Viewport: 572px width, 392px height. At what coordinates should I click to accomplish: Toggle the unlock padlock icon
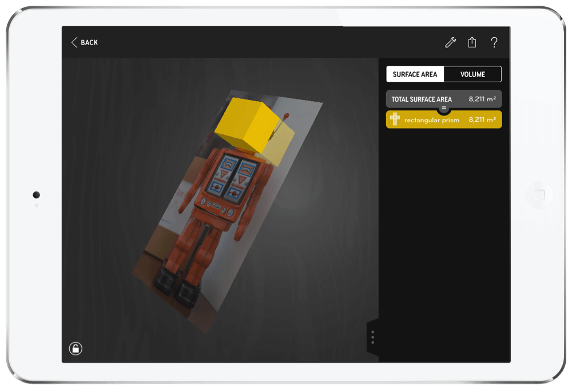pos(76,349)
